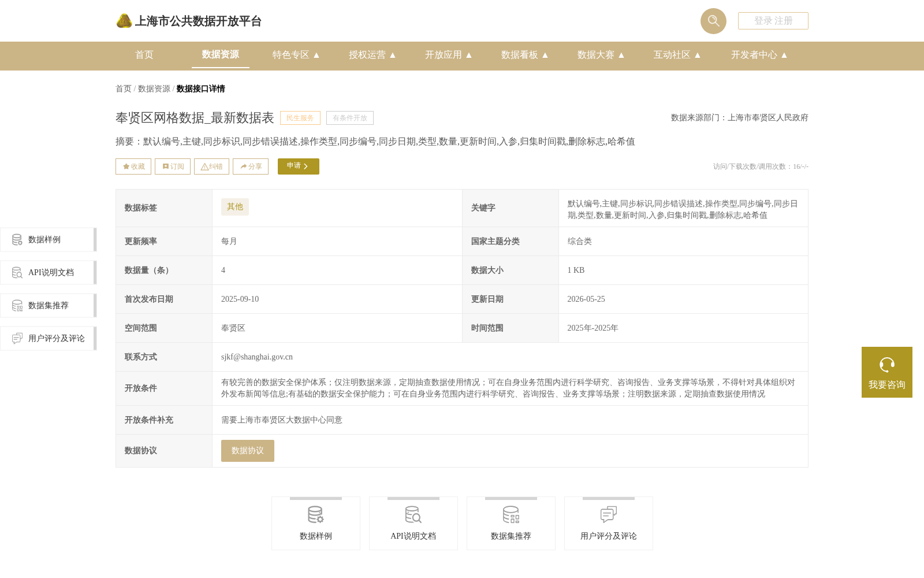The height and width of the screenshot is (578, 924).
Task: Click the 奉贤区 spatial range value
Action: point(233,328)
